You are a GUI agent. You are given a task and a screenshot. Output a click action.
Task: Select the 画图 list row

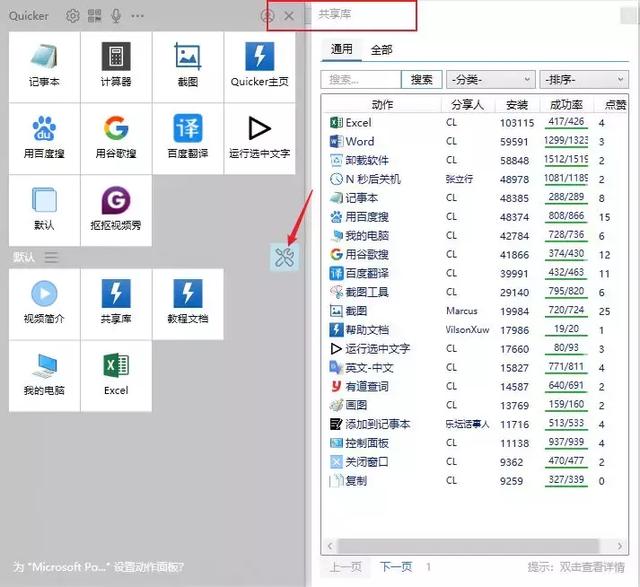click(x=475, y=405)
